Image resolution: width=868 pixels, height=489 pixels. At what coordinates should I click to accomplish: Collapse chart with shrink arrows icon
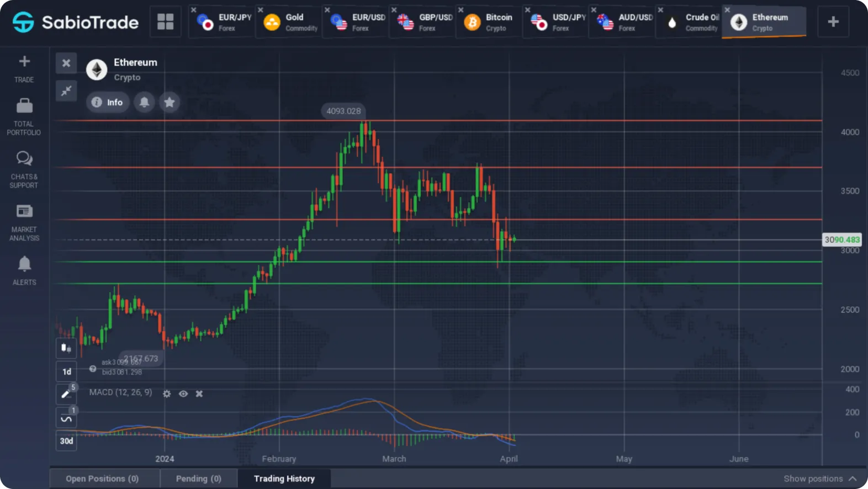[x=66, y=91]
